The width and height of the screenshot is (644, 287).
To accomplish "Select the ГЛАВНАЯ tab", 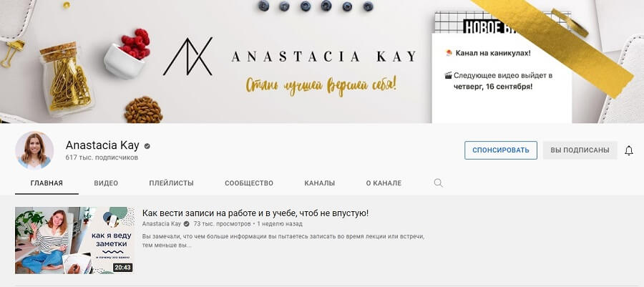I will (x=47, y=183).
